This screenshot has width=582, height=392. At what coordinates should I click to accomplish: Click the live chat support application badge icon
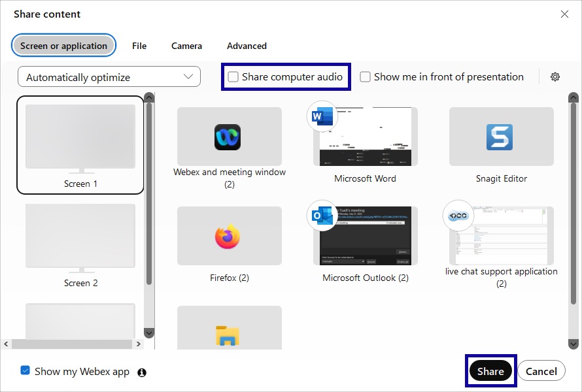(x=458, y=216)
